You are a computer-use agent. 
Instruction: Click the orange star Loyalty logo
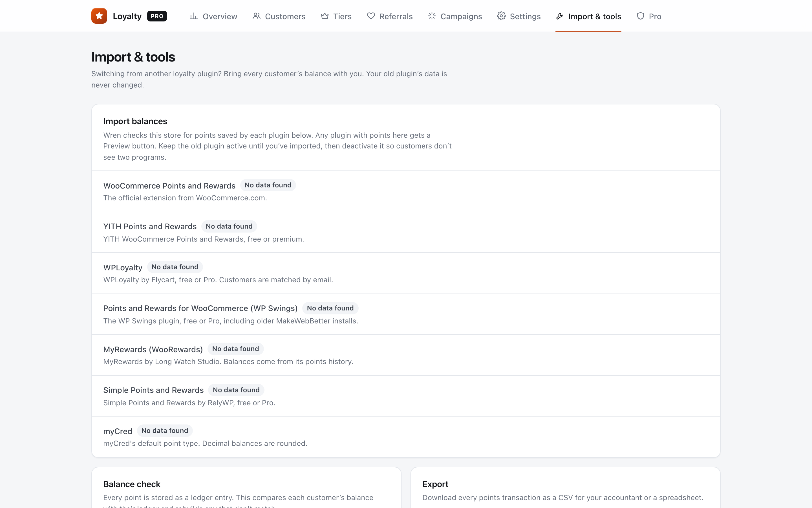[x=99, y=16]
